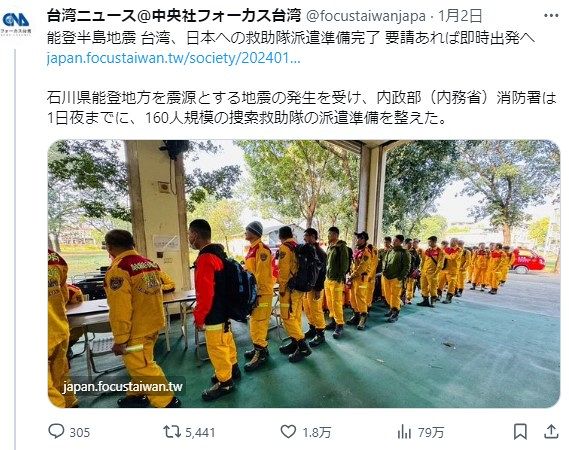The width and height of the screenshot is (569, 450).
Task: Open the 1月2日 timestamp link
Action: [x=460, y=16]
